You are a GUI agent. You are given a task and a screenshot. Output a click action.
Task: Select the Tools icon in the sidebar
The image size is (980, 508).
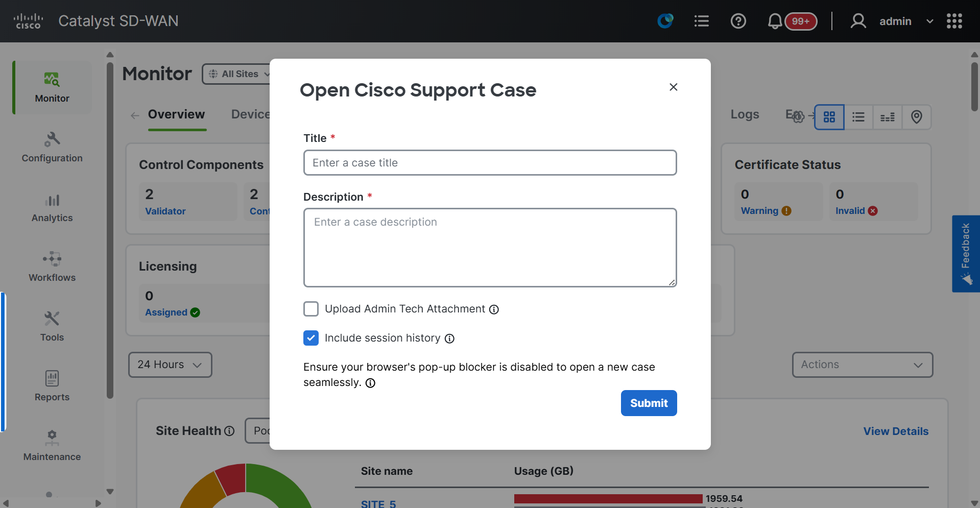(x=52, y=327)
